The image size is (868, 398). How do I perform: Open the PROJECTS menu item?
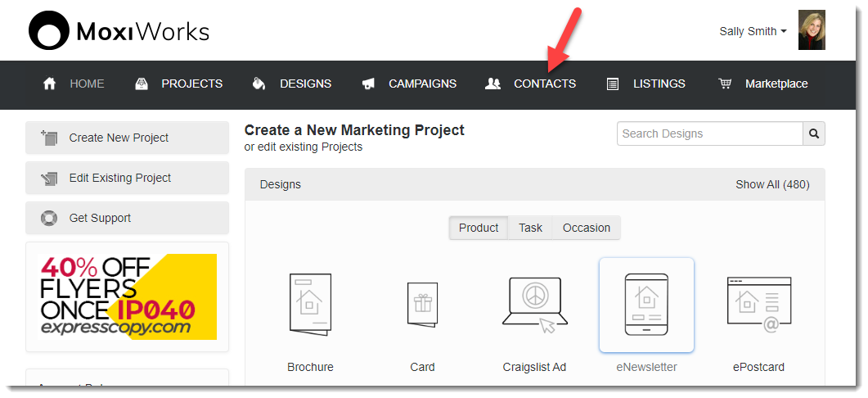pyautogui.click(x=192, y=84)
